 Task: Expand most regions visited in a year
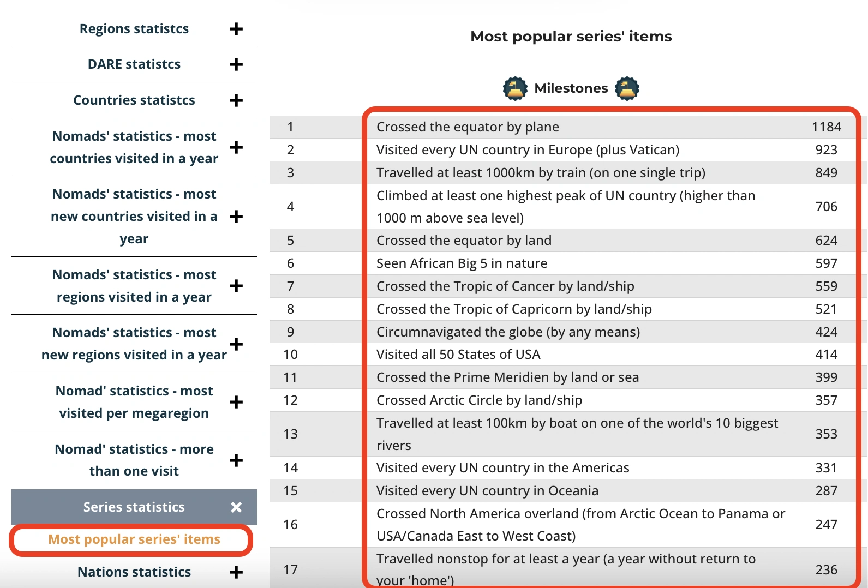[x=236, y=286]
